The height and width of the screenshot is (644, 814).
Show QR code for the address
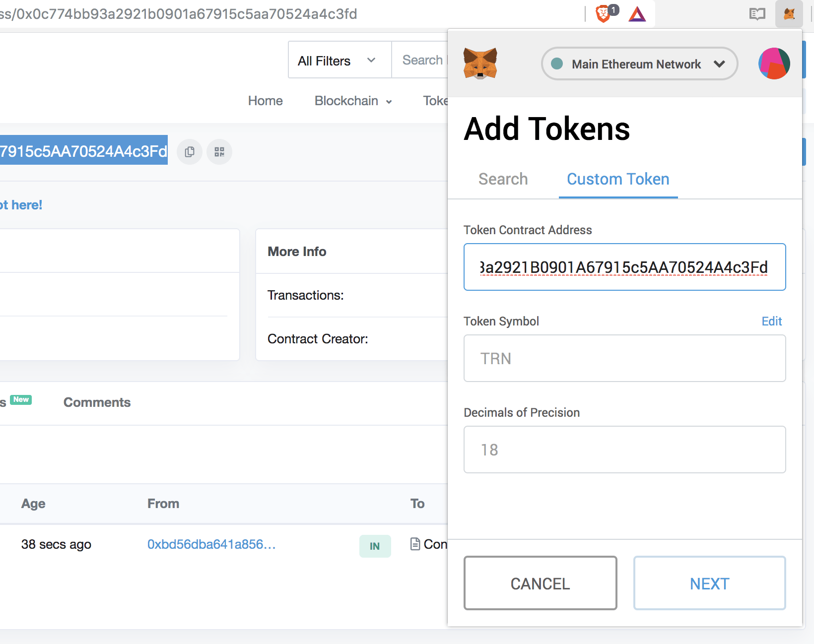click(x=219, y=152)
